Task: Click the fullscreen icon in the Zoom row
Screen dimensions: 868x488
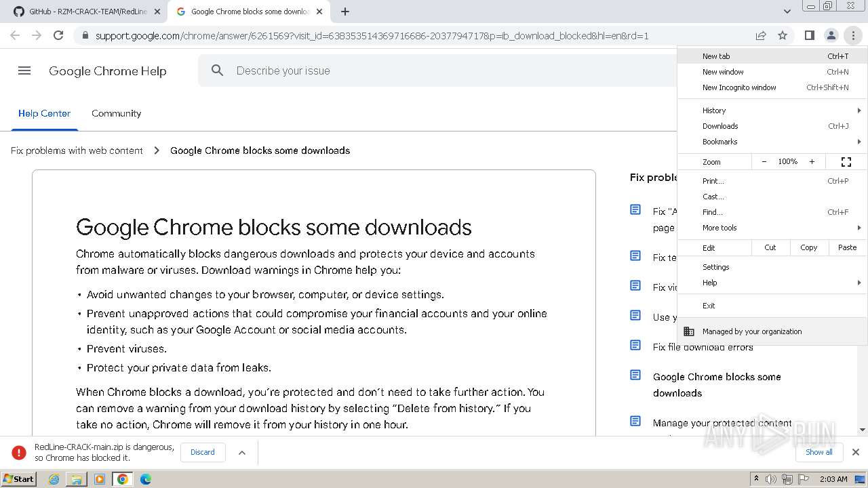Action: [846, 162]
